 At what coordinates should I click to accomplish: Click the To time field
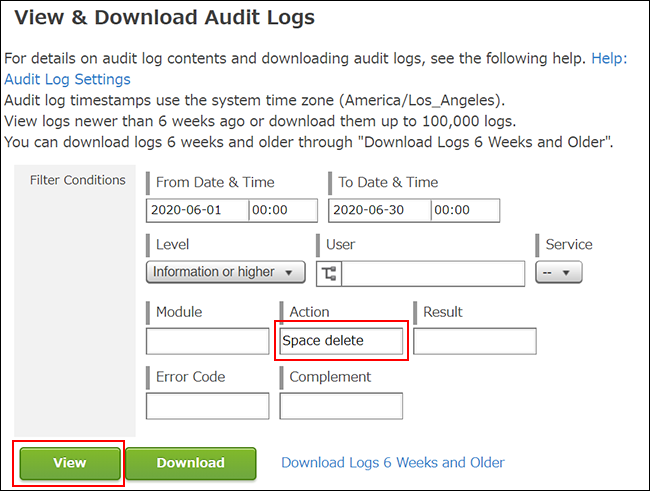[464, 211]
